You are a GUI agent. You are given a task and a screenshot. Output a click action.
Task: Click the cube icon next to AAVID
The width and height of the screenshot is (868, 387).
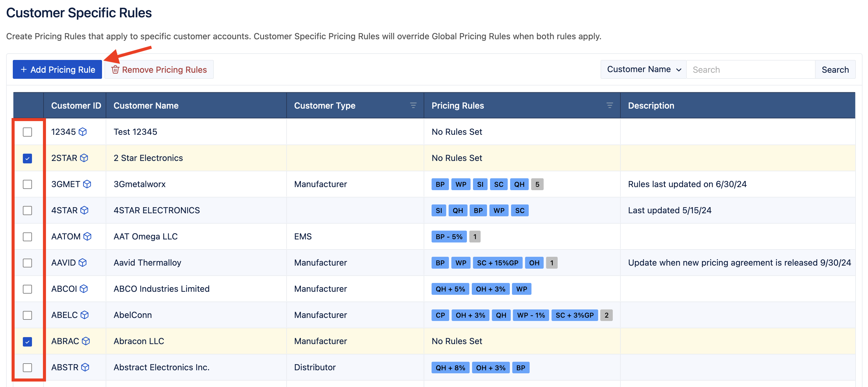(83, 263)
